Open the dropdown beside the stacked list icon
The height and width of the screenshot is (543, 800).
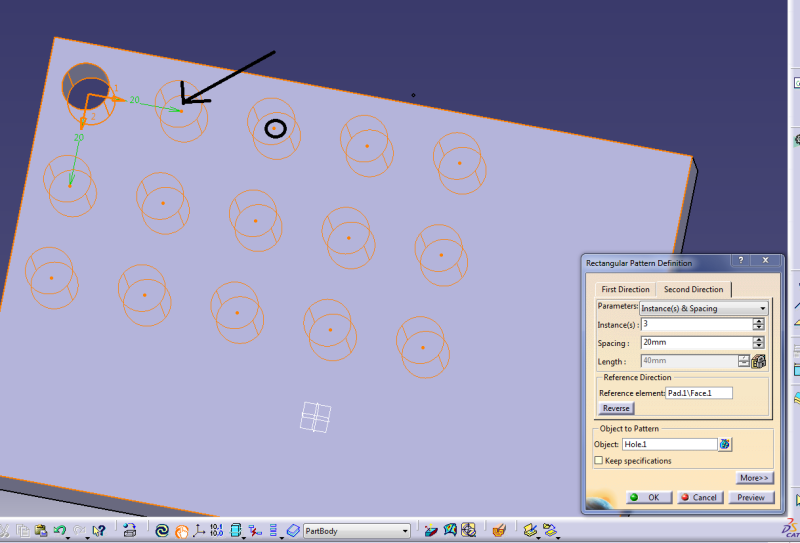coord(282,538)
